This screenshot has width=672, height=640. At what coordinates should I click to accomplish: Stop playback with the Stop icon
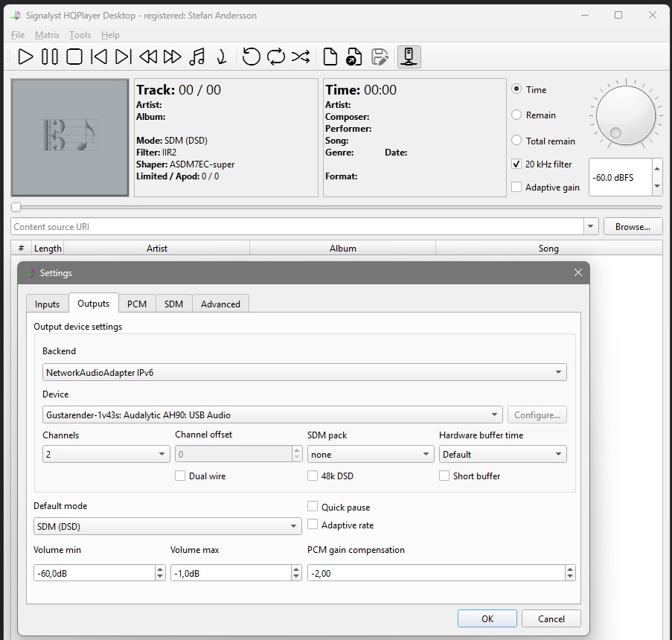74,57
